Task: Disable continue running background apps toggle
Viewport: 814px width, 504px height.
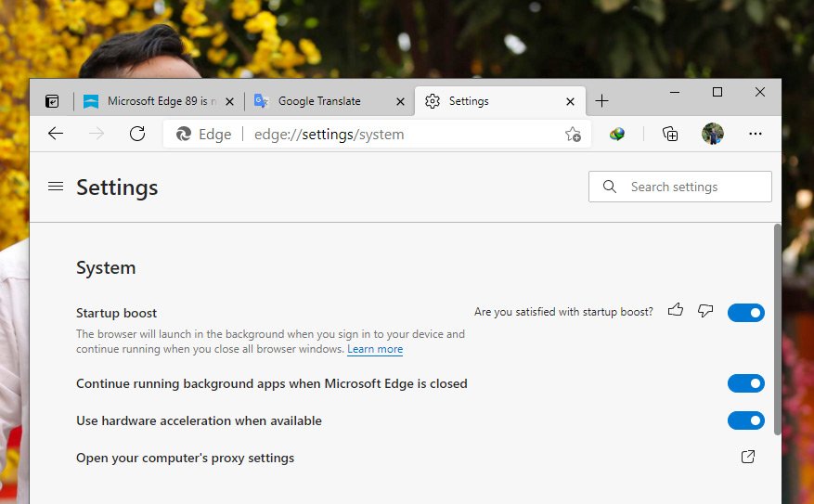Action: click(x=746, y=383)
